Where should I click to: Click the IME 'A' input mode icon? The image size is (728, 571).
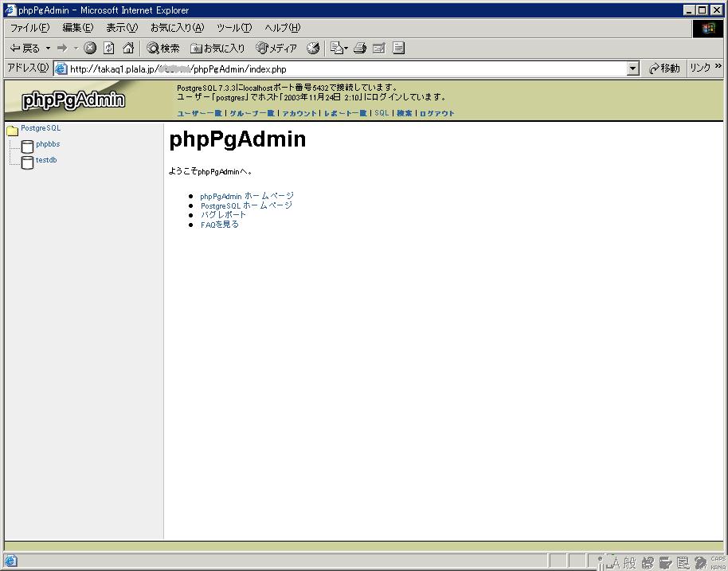pyautogui.click(x=616, y=563)
